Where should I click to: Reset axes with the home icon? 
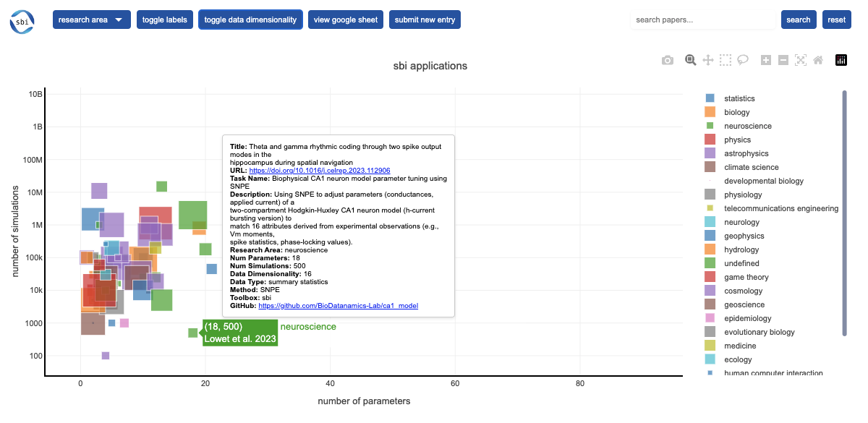818,60
